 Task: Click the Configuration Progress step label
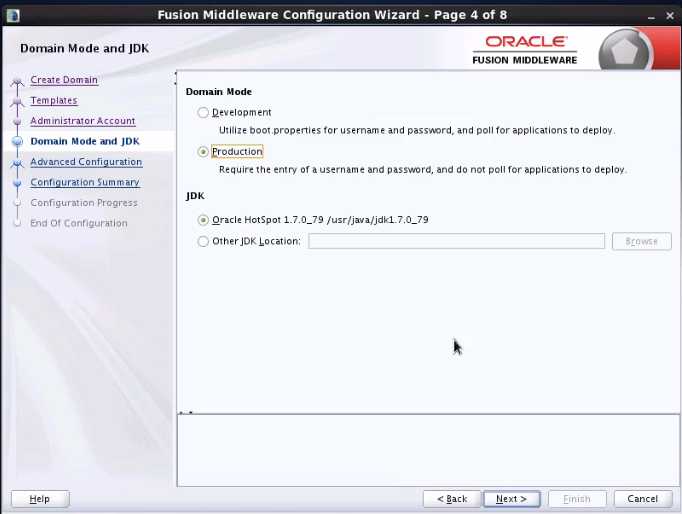click(x=84, y=203)
